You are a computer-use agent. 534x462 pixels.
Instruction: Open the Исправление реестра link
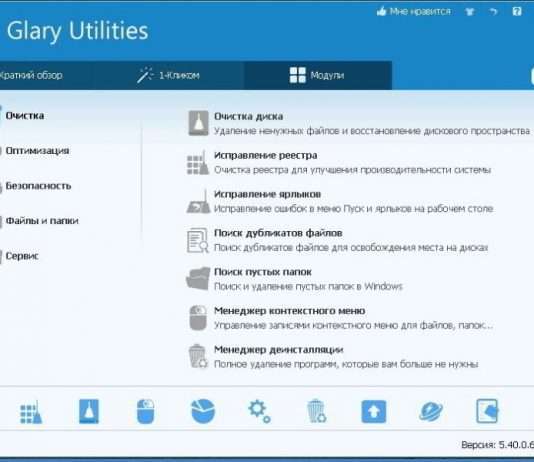coord(266,156)
